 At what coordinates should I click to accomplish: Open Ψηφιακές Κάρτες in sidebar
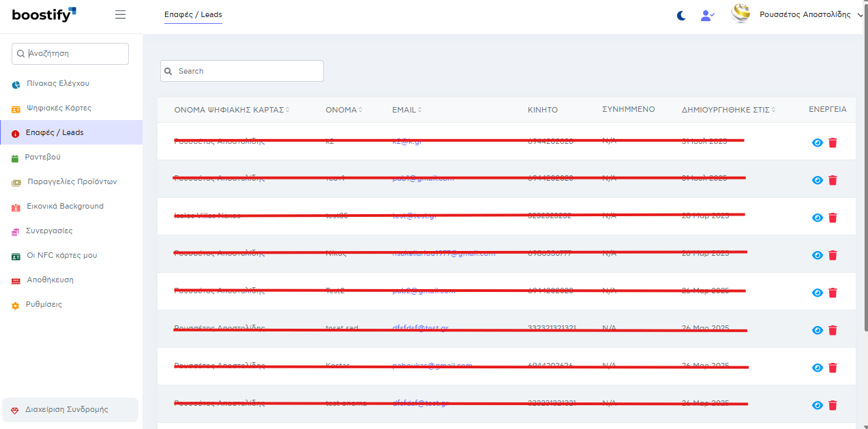point(59,108)
